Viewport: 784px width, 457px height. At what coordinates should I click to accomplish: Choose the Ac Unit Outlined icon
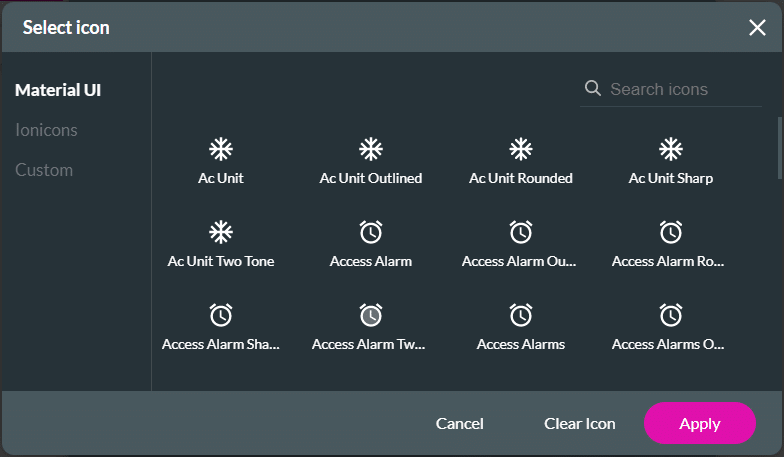pos(370,149)
